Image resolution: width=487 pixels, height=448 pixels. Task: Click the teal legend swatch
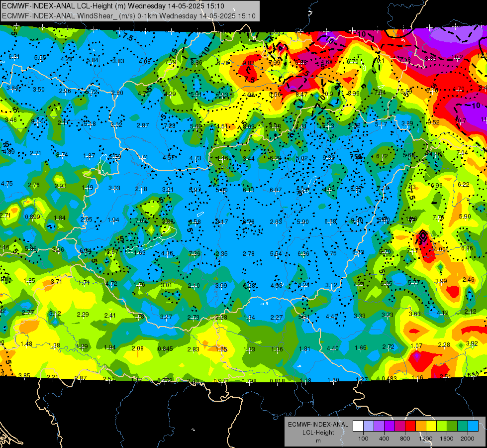point(463,426)
